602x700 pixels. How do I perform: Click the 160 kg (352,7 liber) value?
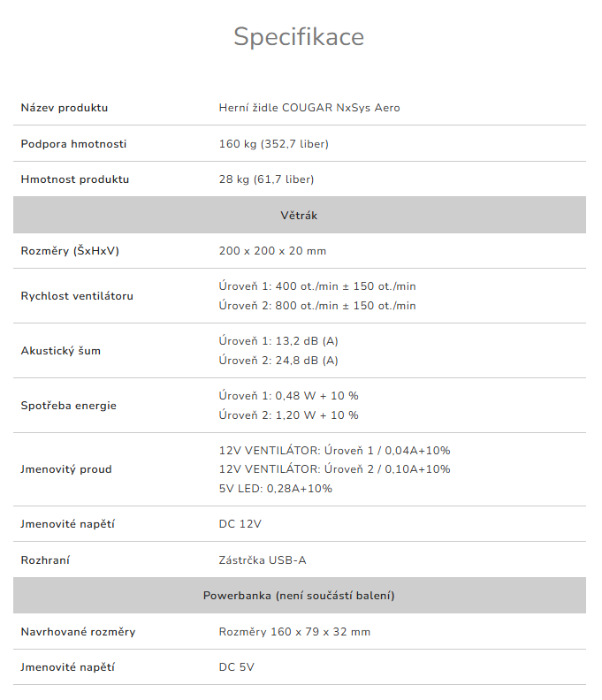[274, 144]
